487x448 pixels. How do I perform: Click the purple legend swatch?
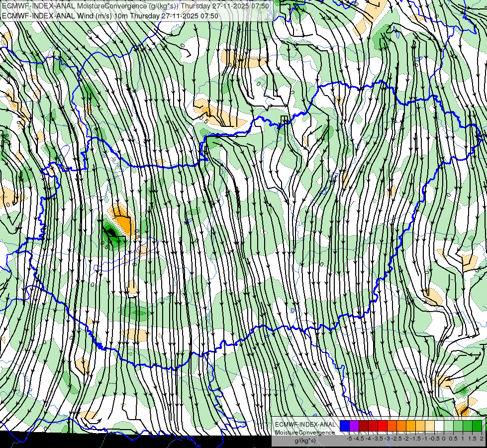[x=354, y=426]
